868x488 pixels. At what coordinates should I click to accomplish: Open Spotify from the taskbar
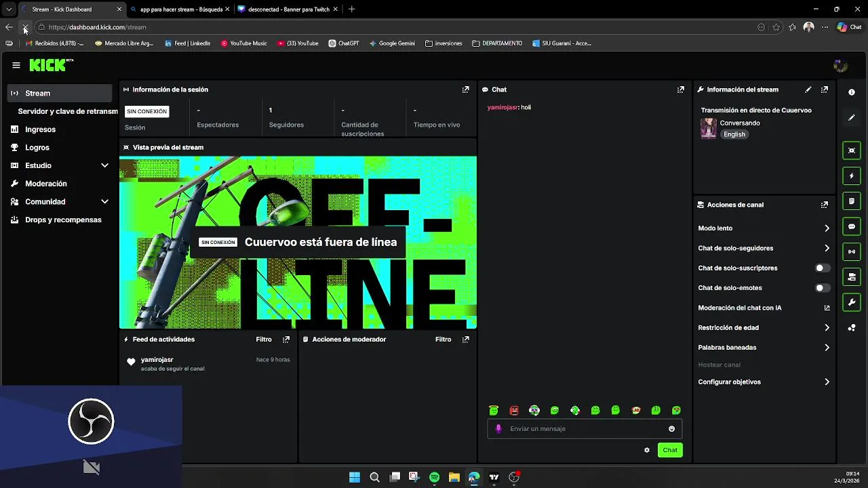click(434, 477)
